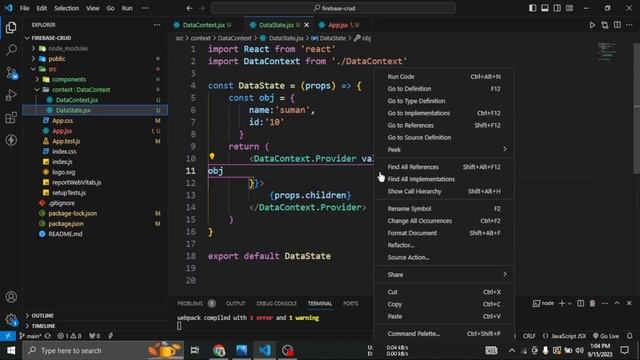The height and width of the screenshot is (360, 640).
Task: Toggle the primary side bar layout icon
Action: tap(532, 8)
